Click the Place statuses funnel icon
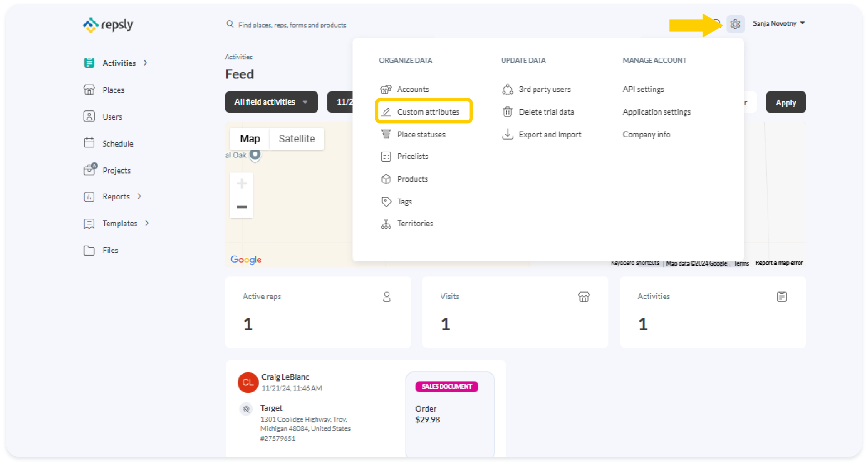 click(386, 134)
